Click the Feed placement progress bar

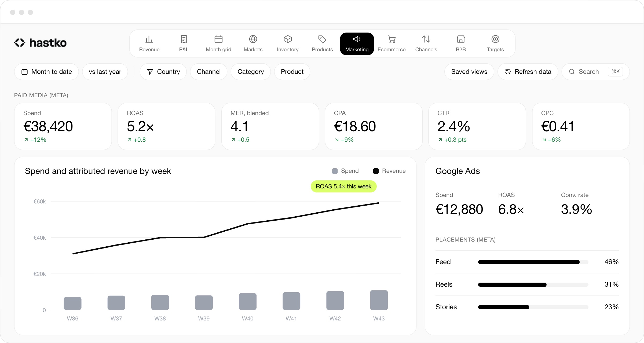coord(533,262)
